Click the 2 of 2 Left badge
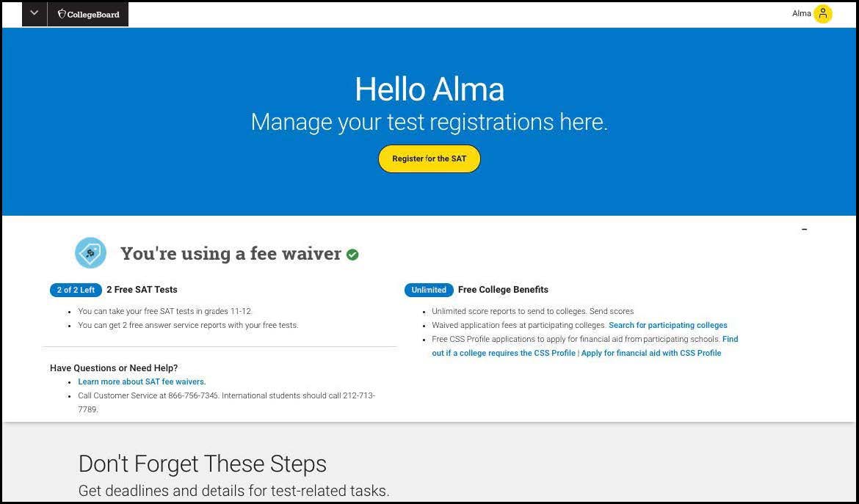 tap(76, 290)
